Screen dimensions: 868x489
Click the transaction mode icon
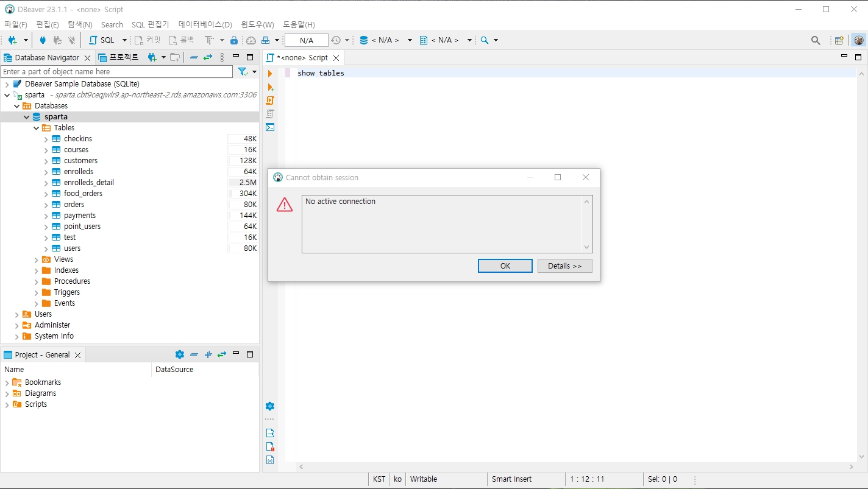[x=209, y=40]
